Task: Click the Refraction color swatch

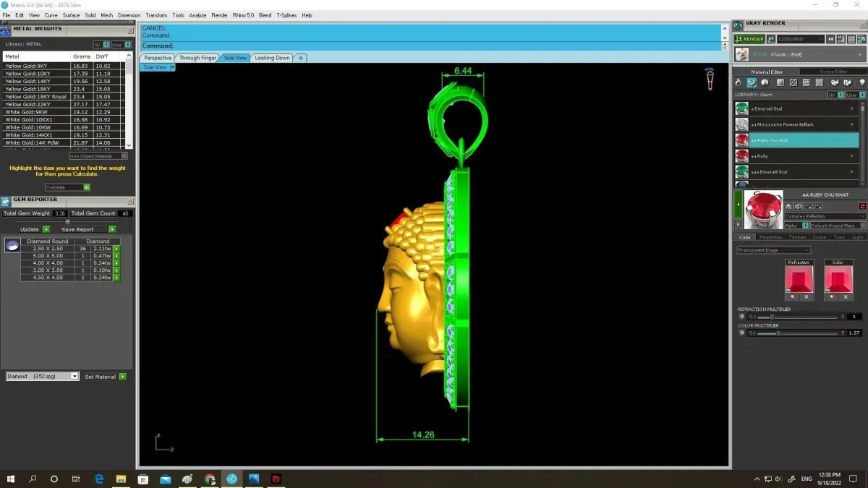Action: [799, 279]
